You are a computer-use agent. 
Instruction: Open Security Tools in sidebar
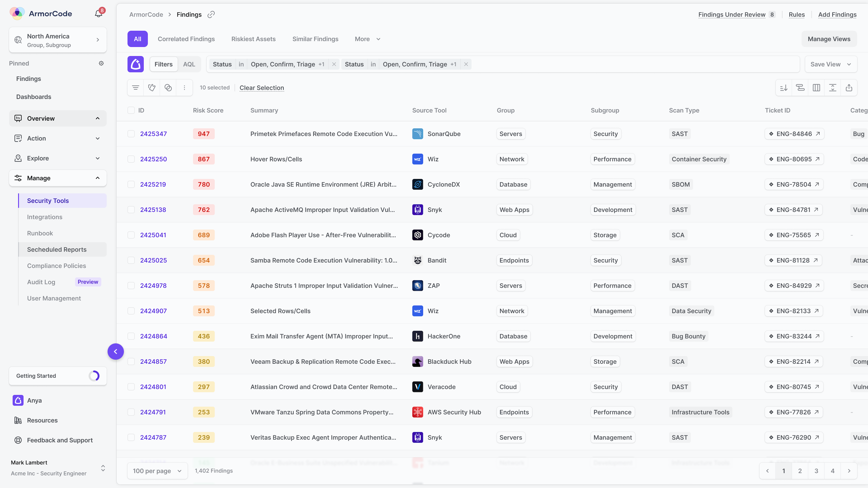[x=62, y=201]
